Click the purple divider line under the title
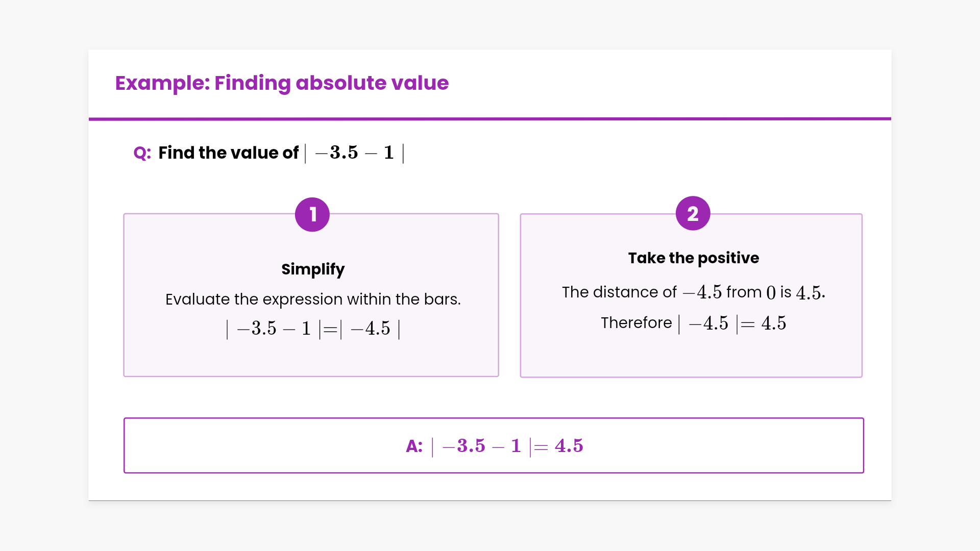This screenshot has width=980, height=551. [x=490, y=119]
